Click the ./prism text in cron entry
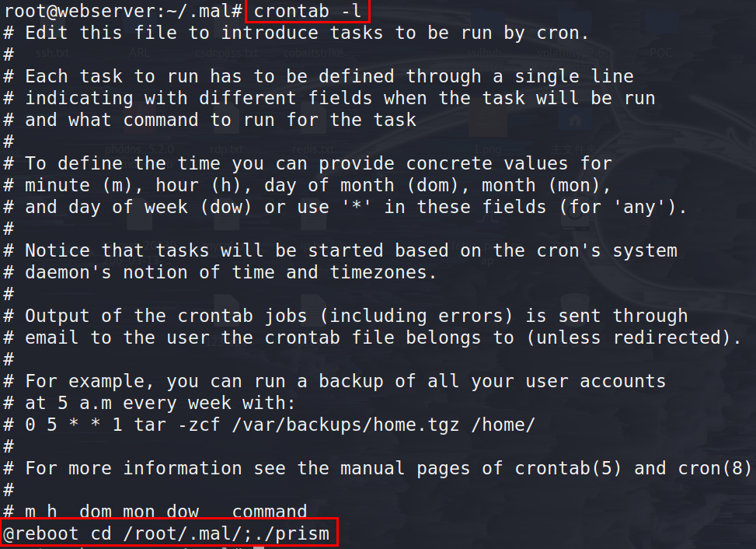Image resolution: width=756 pixels, height=549 pixels. click(x=296, y=533)
